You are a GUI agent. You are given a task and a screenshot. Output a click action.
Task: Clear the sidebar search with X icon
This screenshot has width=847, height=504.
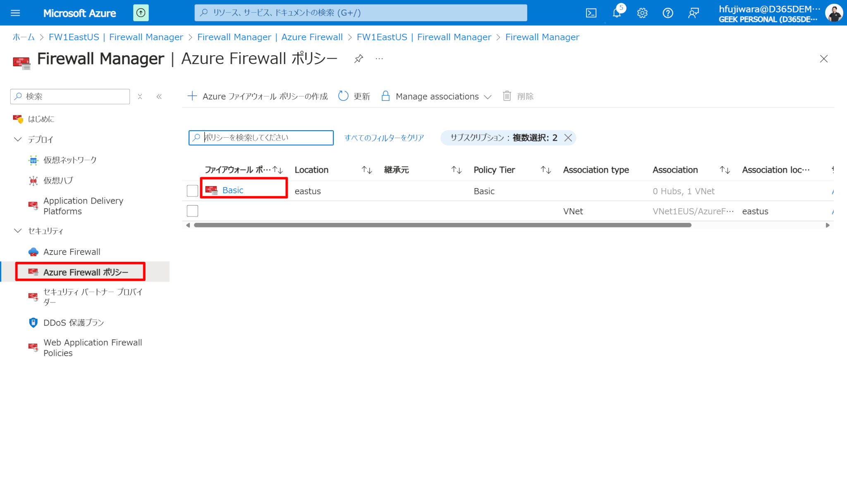[140, 96]
